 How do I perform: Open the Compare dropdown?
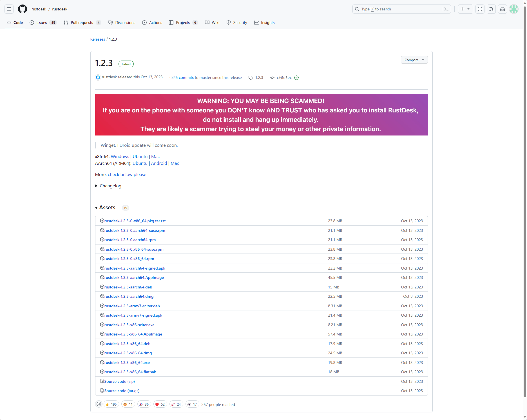[414, 60]
